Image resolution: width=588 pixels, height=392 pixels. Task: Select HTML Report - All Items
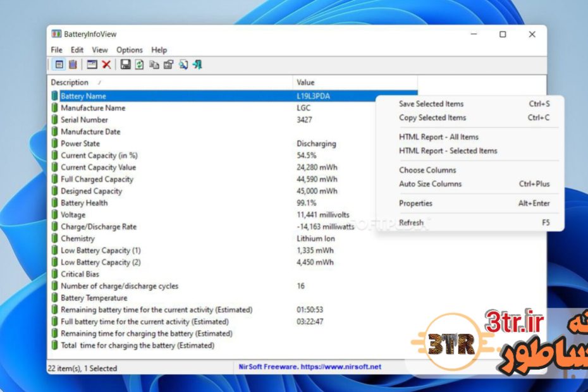tap(439, 137)
